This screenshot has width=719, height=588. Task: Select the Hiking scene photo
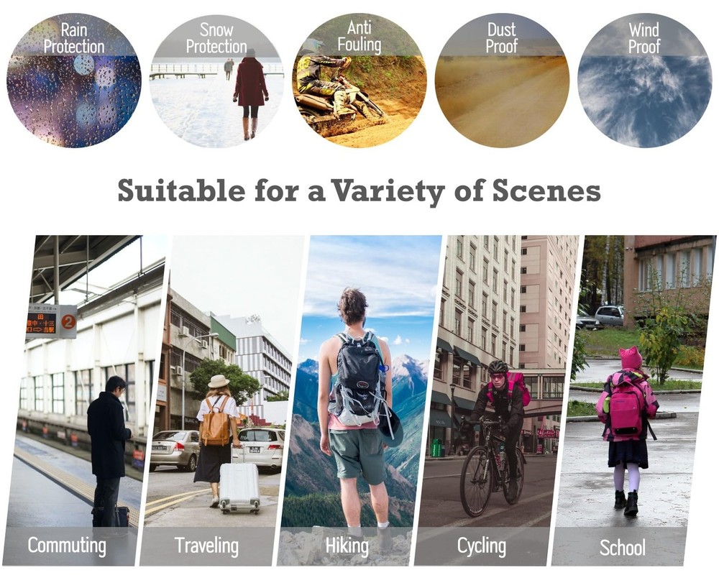[x=360, y=400]
